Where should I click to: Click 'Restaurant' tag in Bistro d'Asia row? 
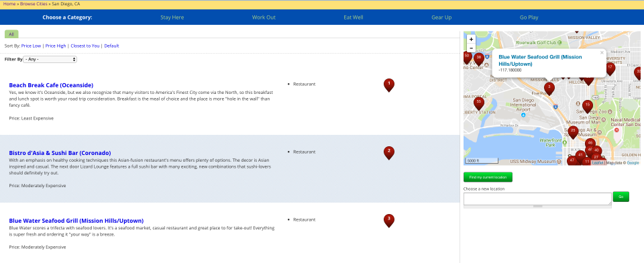305,152
